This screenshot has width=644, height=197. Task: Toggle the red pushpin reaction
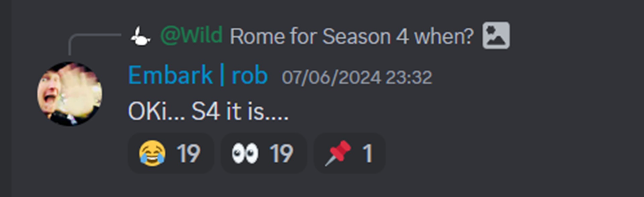[x=350, y=153]
